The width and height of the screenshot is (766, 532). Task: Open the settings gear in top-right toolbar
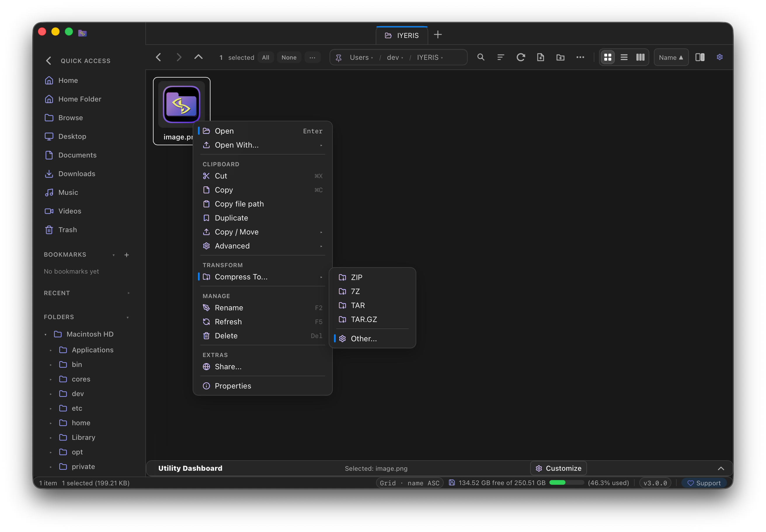pos(720,57)
